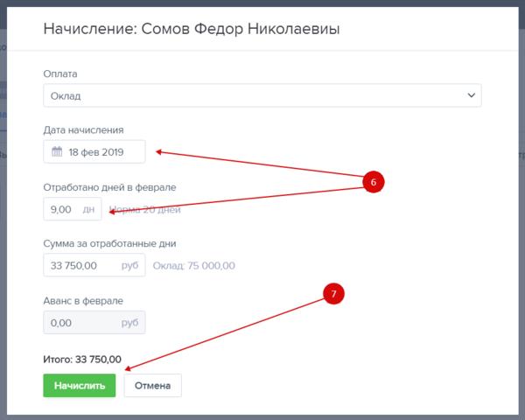This screenshot has height=420, width=525.
Task: Click the дн unit suffix in the days field
Action: point(89,209)
